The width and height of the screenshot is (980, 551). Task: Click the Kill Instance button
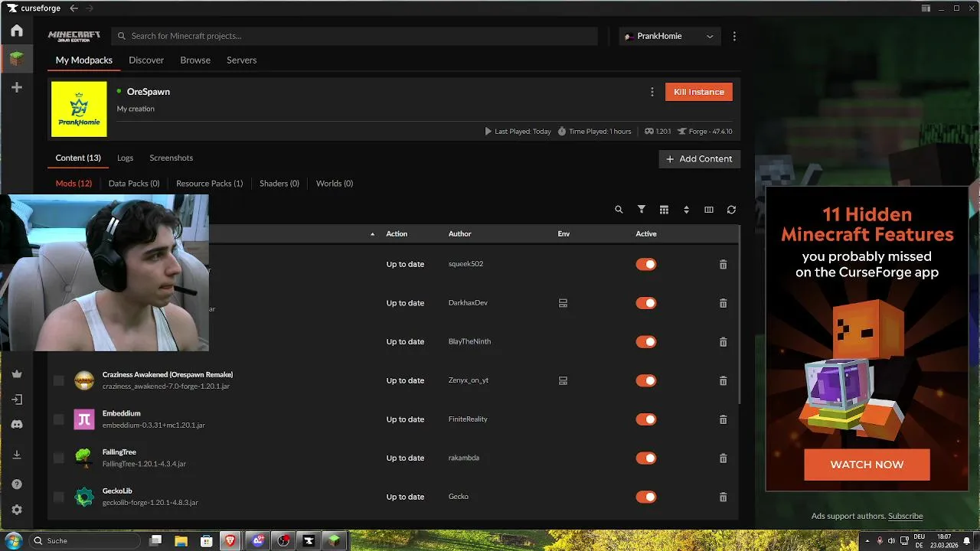point(699,92)
